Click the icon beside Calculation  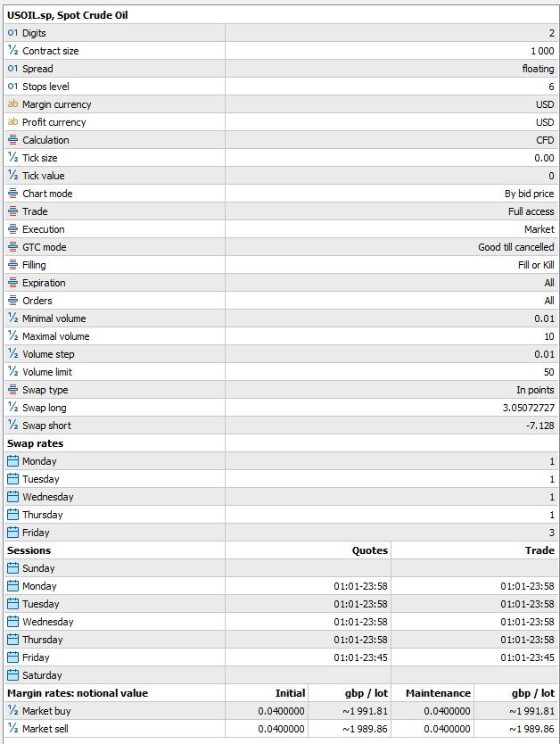pos(12,140)
